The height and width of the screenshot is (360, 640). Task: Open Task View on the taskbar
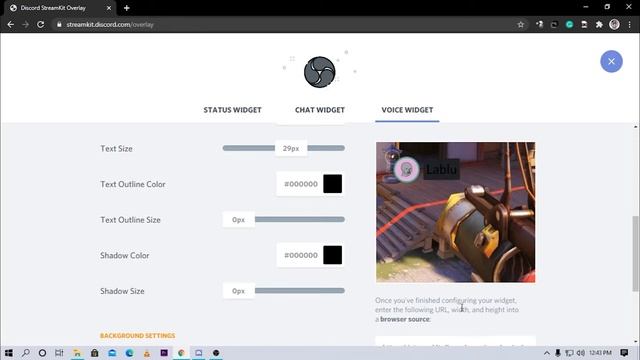[59, 353]
